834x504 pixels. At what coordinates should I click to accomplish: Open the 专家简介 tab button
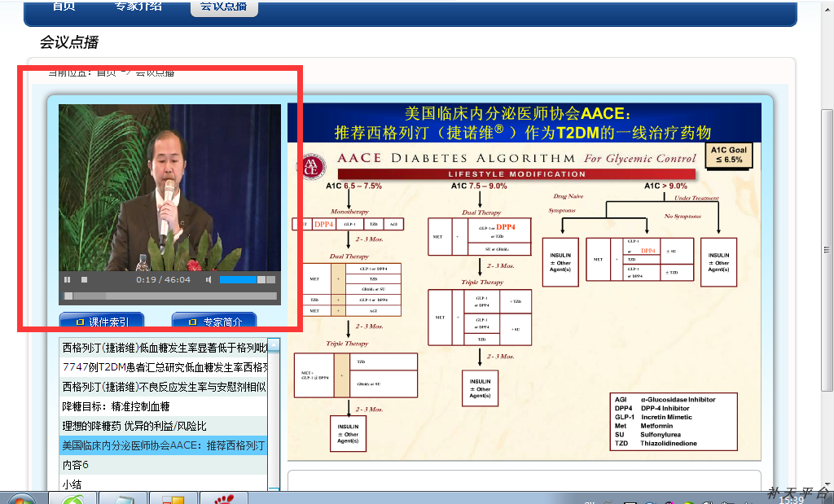click(x=214, y=320)
